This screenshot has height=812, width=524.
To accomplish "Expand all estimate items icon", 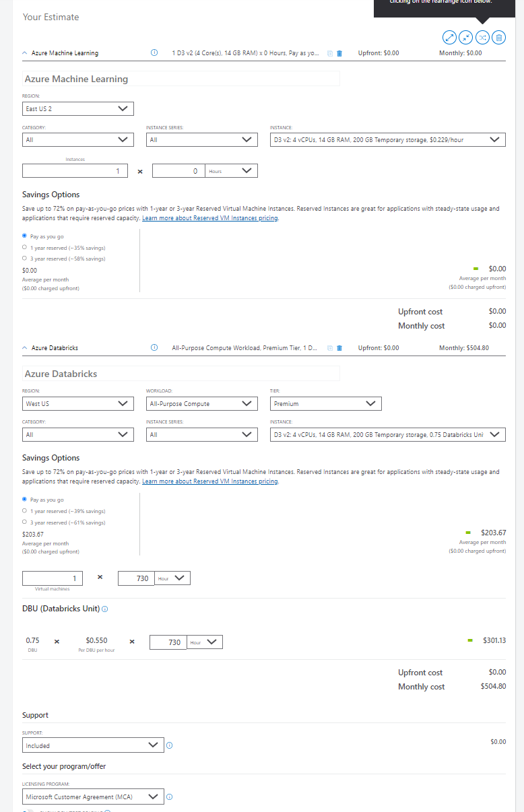I will tap(449, 37).
